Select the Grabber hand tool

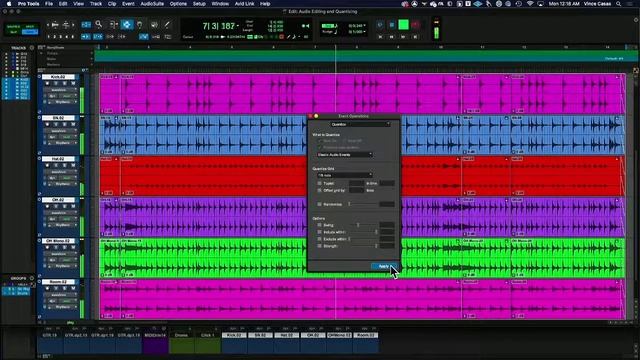pos(140,25)
